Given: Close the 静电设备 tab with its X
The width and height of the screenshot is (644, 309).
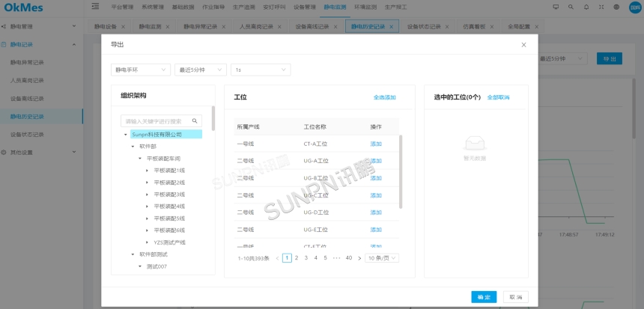Looking at the screenshot, I should pyautogui.click(x=124, y=27).
